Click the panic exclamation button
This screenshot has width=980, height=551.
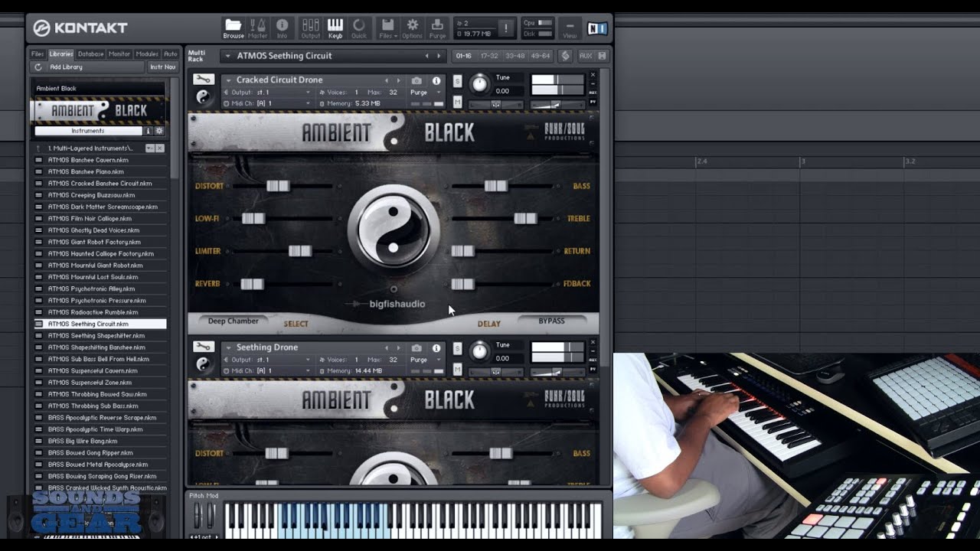506,28
